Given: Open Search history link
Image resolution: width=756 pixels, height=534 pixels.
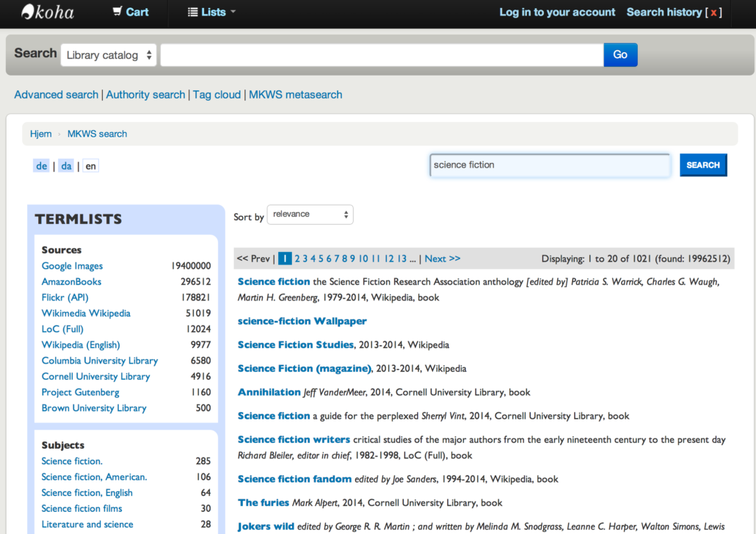Looking at the screenshot, I should [x=664, y=12].
